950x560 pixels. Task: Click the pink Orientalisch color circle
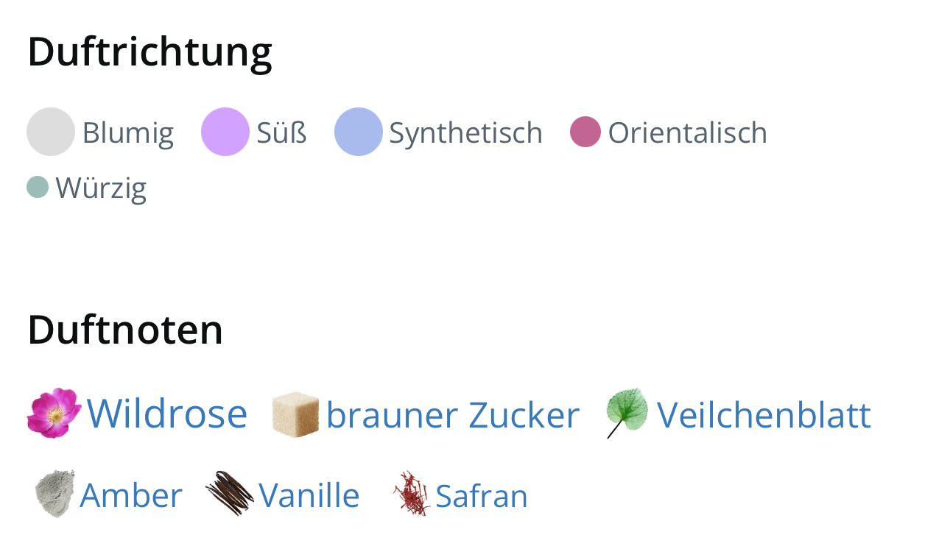(x=585, y=132)
